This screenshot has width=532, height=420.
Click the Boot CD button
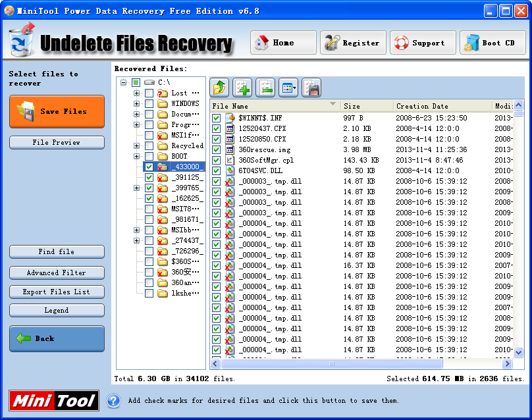click(492, 42)
